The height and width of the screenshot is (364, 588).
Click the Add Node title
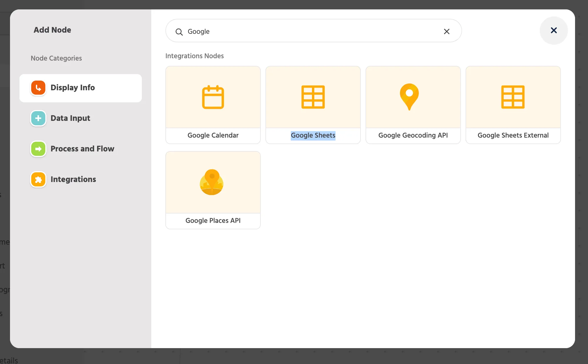tap(52, 30)
